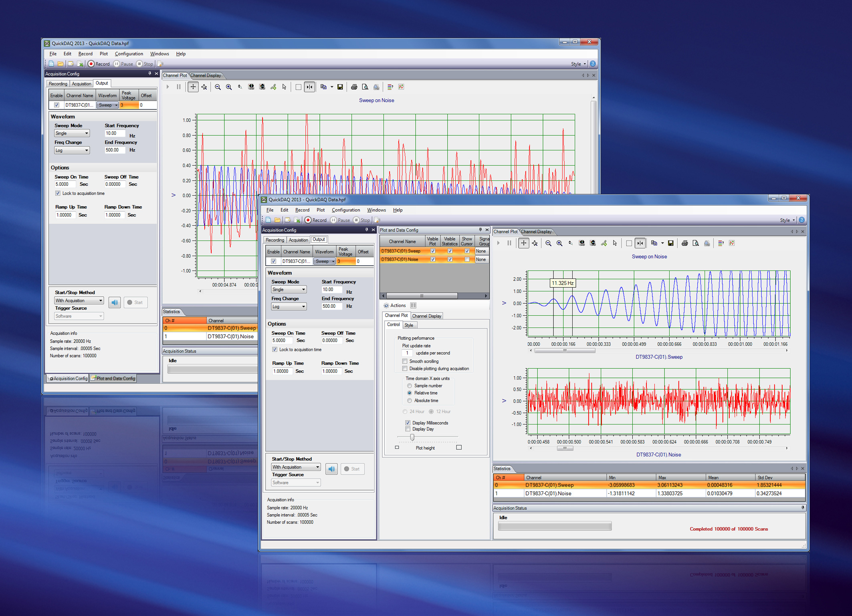The height and width of the screenshot is (616, 852).
Task: Open the Configuration menu in the front window
Action: [x=345, y=210]
